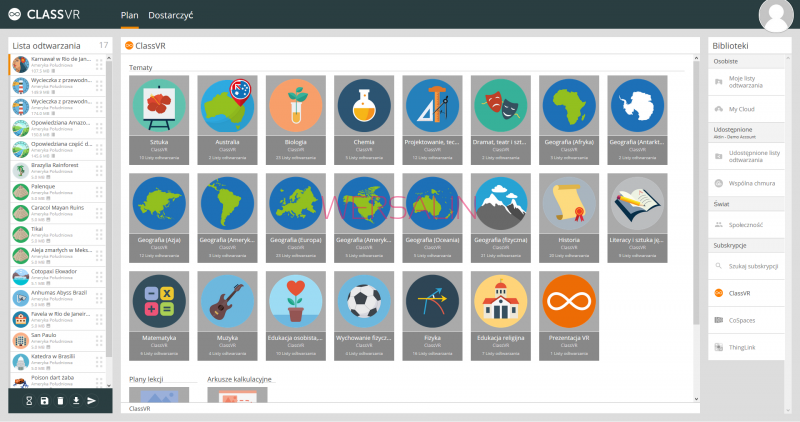This screenshot has height=422, width=800.
Task: Switch to the Dostarczyć tab
Action: [x=171, y=17]
